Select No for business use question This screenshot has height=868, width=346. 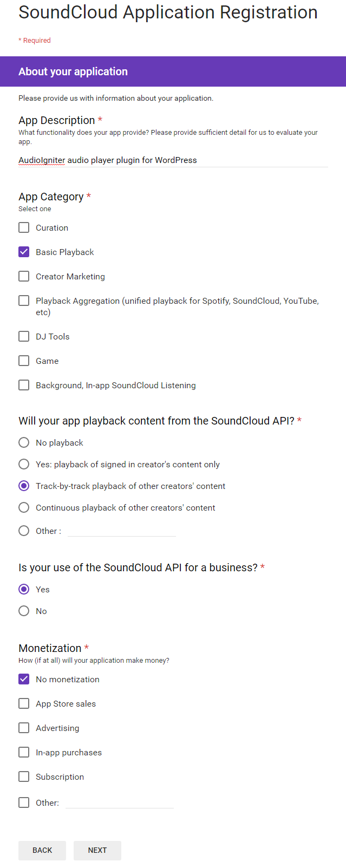coord(24,611)
